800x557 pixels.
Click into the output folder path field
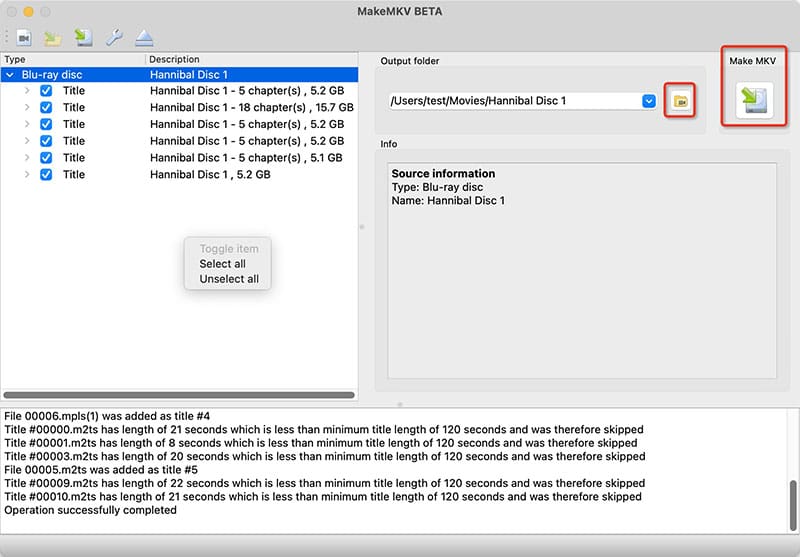512,101
